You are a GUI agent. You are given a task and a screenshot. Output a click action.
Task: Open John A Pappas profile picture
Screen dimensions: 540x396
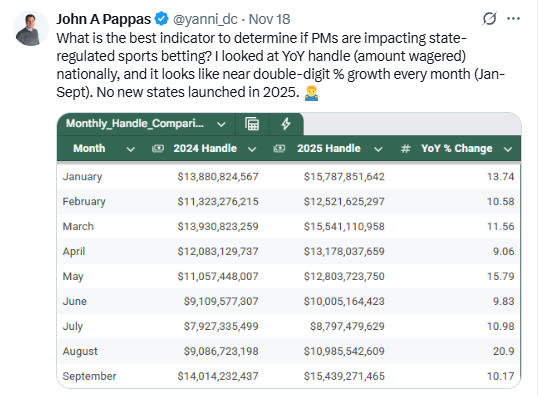(x=31, y=28)
